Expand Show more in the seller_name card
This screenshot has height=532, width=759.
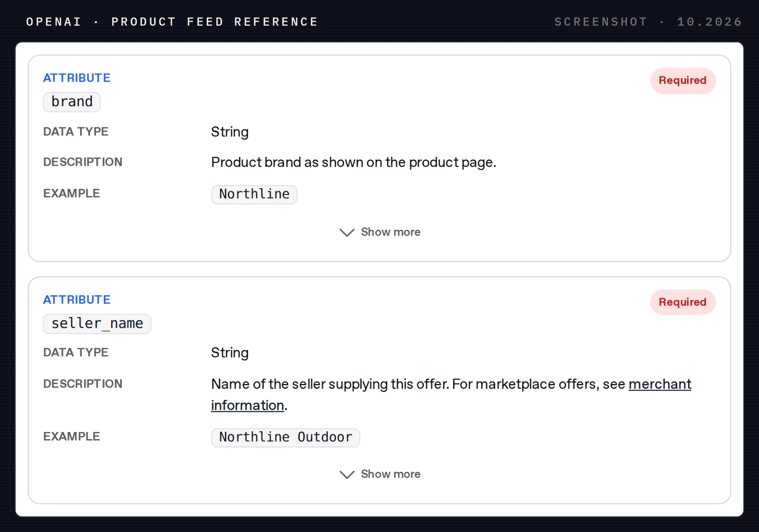380,474
